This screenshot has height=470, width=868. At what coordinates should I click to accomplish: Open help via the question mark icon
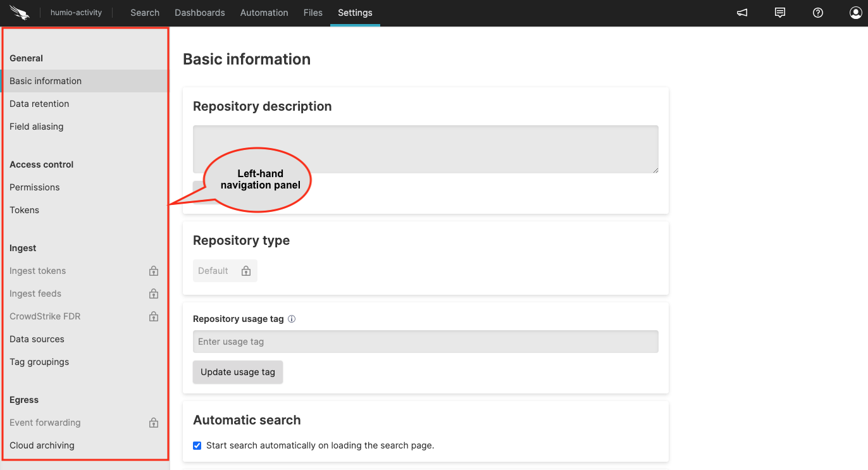[817, 13]
